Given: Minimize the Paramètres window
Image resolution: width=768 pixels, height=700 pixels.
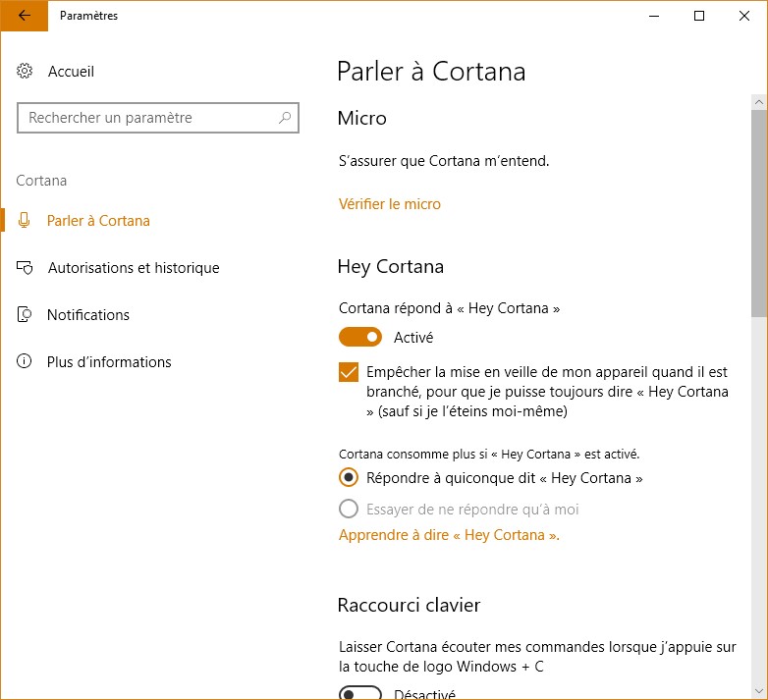Looking at the screenshot, I should click(654, 16).
